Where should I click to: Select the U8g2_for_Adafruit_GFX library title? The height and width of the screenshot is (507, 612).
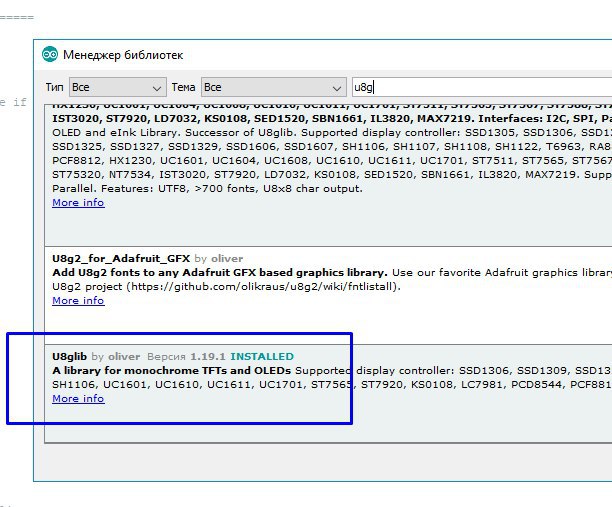click(x=121, y=258)
